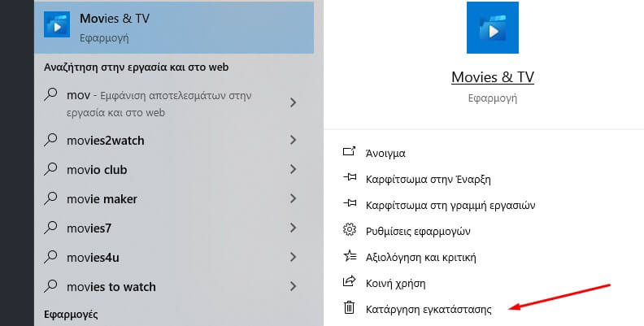Click the share icon for Κοινή χρήση

[x=350, y=283]
